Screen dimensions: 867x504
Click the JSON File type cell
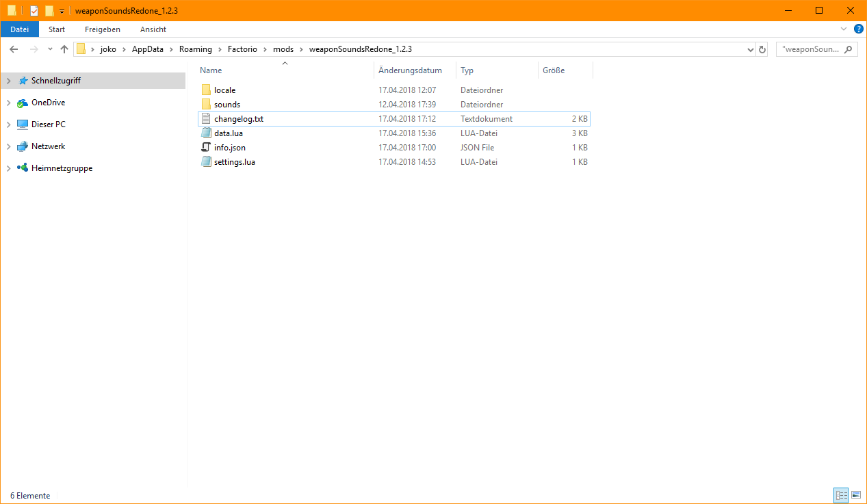coord(478,148)
